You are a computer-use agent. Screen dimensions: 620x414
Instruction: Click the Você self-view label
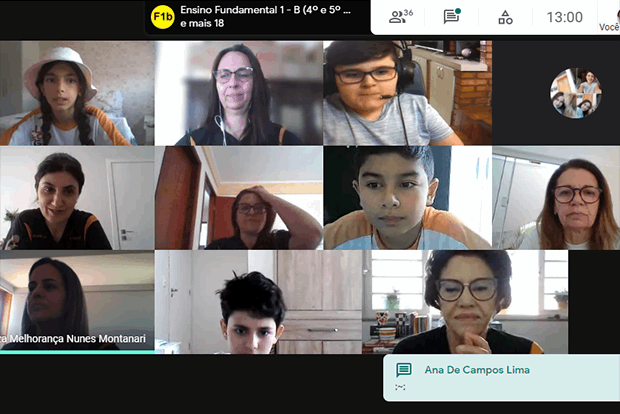609,27
